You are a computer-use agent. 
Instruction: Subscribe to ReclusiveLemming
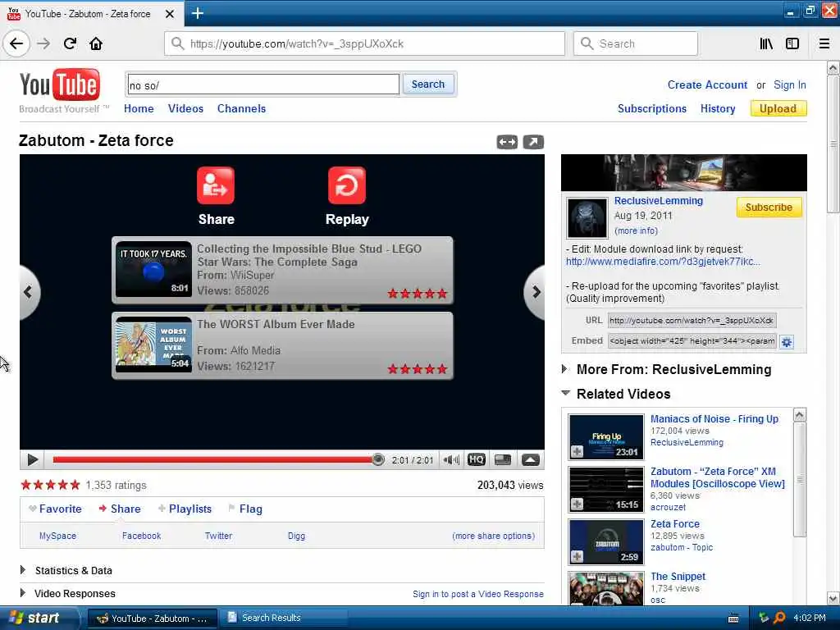(769, 208)
